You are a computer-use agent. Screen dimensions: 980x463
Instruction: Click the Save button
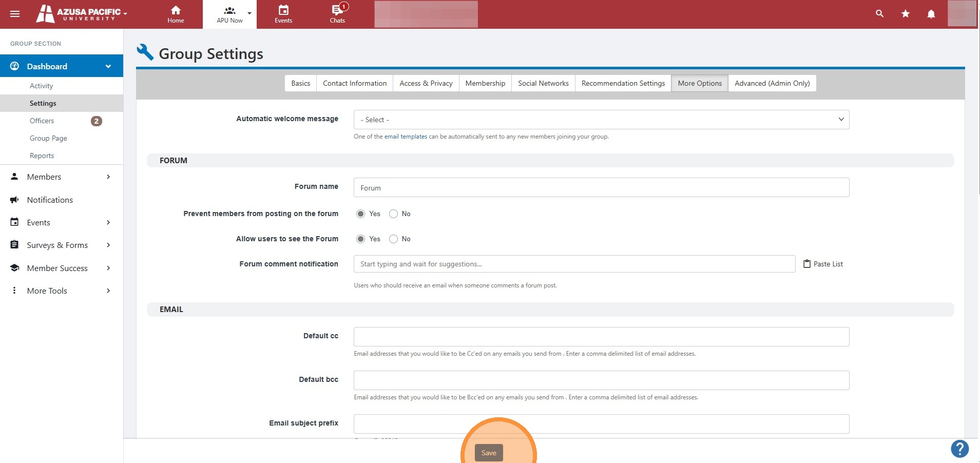click(489, 453)
